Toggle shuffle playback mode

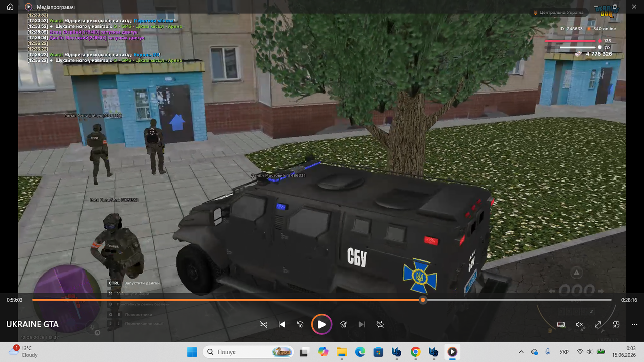263,324
